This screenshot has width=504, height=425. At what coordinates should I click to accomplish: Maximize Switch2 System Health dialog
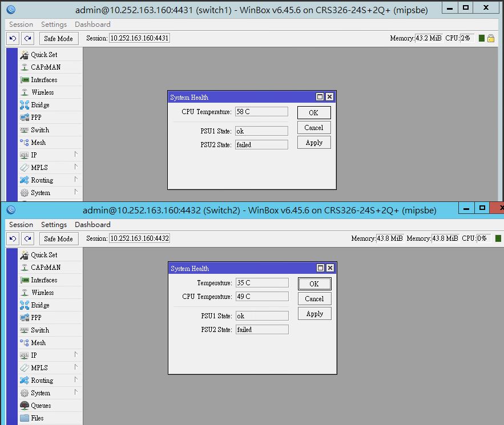tap(320, 268)
